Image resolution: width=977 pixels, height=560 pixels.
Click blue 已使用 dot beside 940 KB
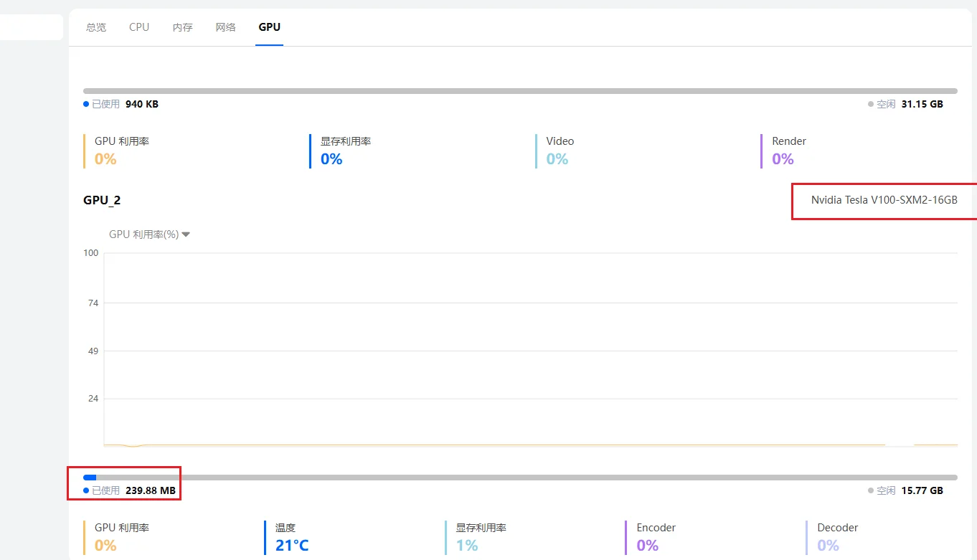tap(86, 104)
